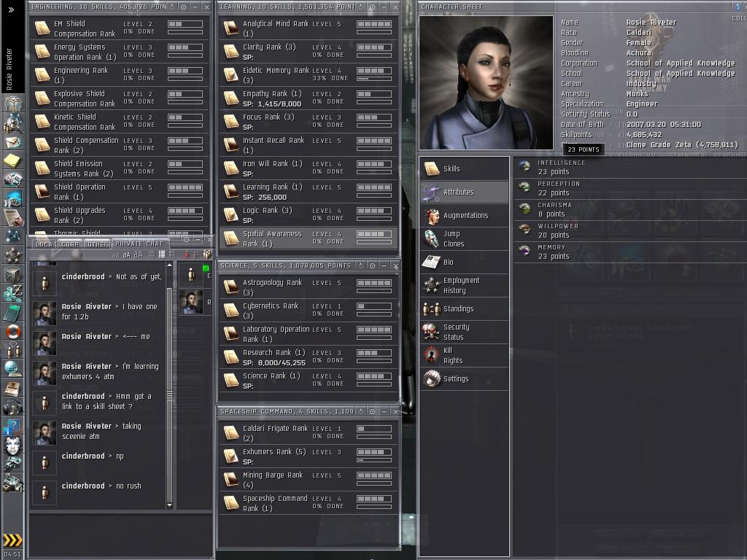Open Jump Clones section
This screenshot has height=560, width=747.
tap(465, 238)
